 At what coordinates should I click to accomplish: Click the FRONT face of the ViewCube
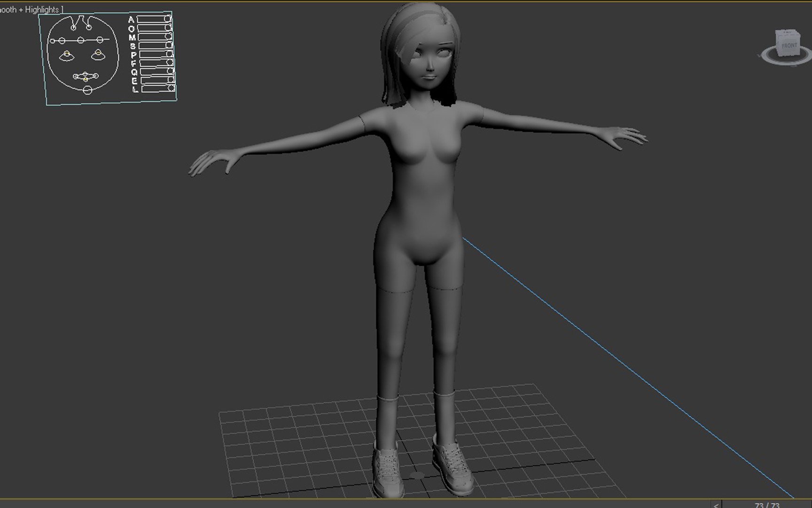[789, 46]
